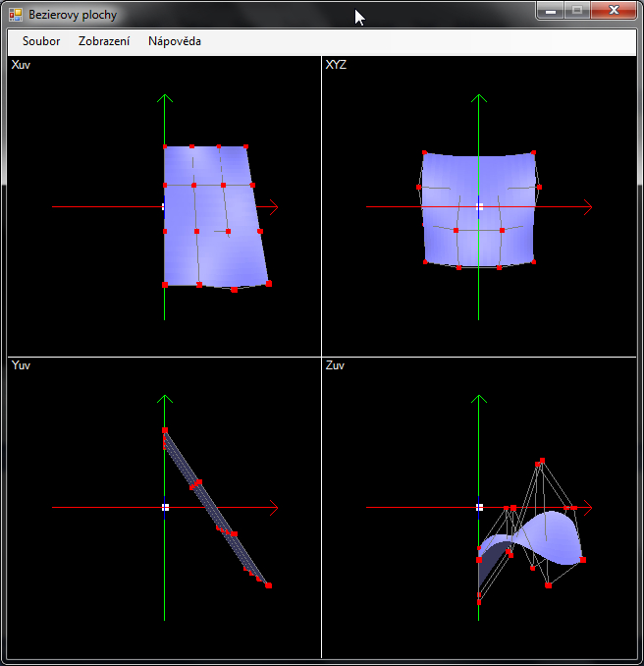
Task: Select top-left control point of Xuv surface
Action: click(165, 147)
